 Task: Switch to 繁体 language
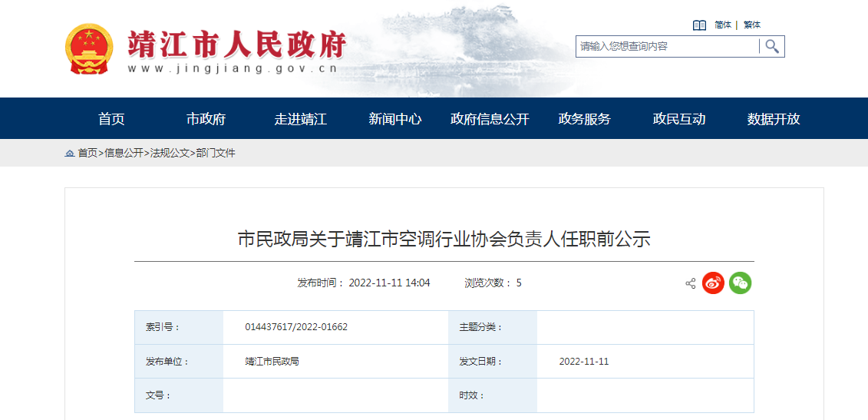(752, 25)
